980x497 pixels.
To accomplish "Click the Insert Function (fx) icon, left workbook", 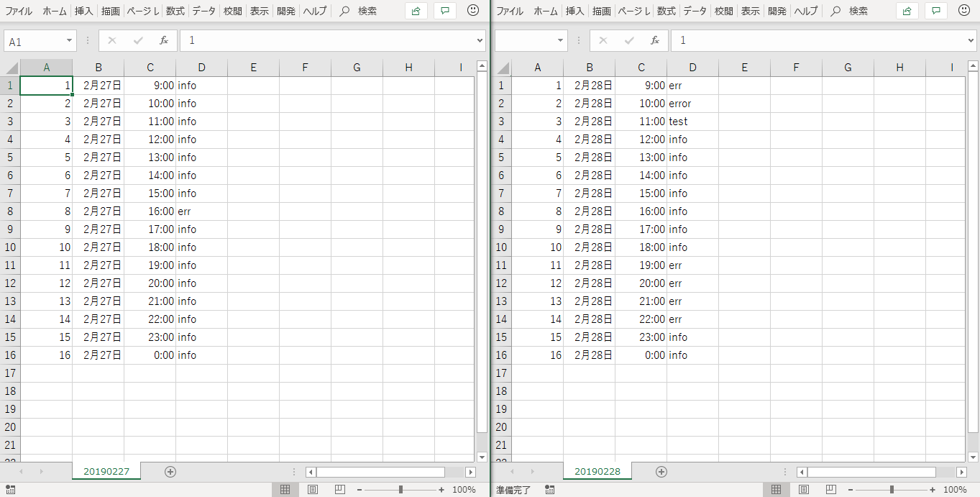I will pyautogui.click(x=163, y=40).
